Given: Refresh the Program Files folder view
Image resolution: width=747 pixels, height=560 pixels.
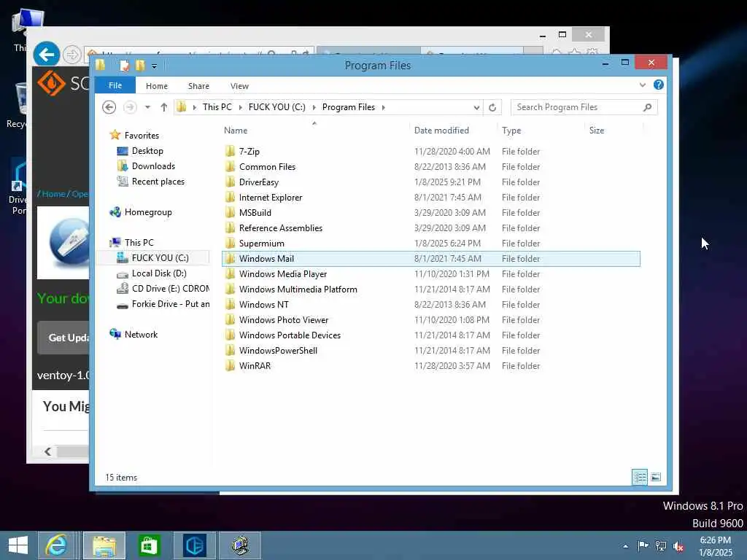Looking at the screenshot, I should [x=492, y=108].
